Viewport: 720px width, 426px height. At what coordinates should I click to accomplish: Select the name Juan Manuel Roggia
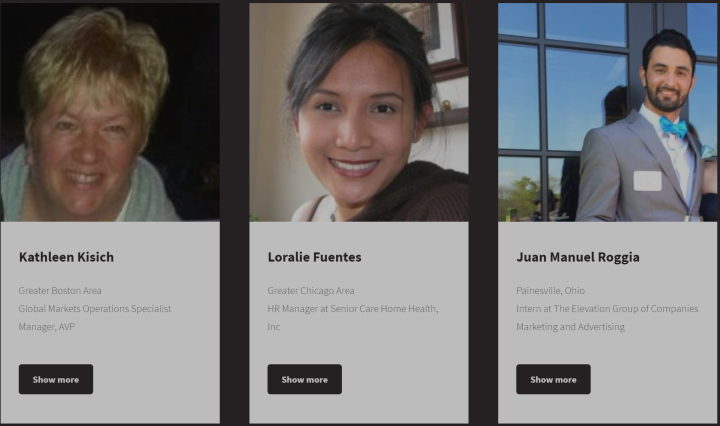[x=578, y=257]
